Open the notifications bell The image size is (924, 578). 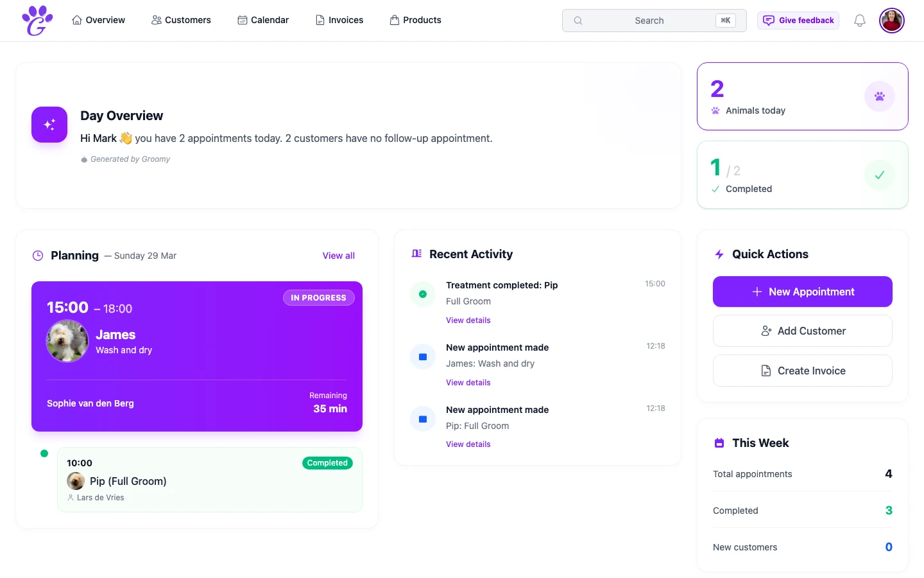pyautogui.click(x=859, y=20)
